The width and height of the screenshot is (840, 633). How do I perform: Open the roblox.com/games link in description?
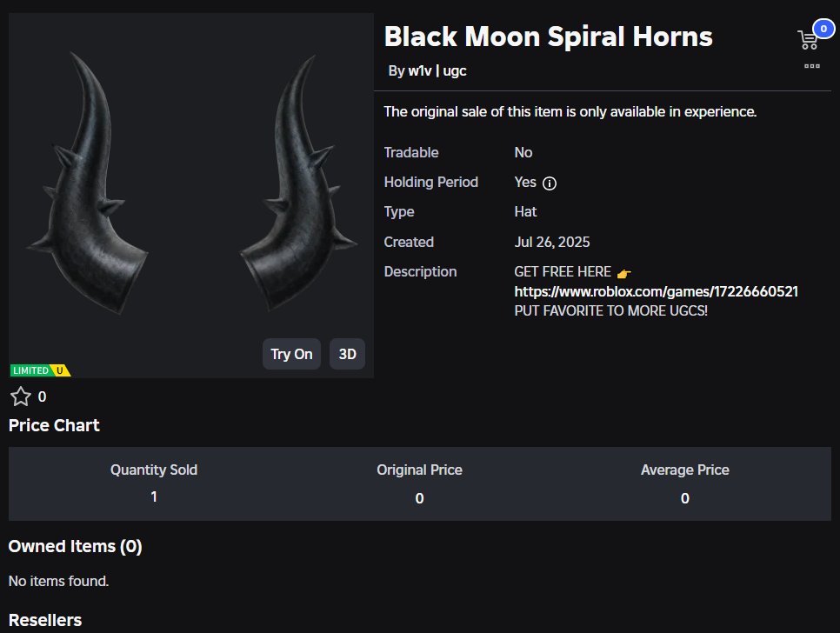coord(656,291)
